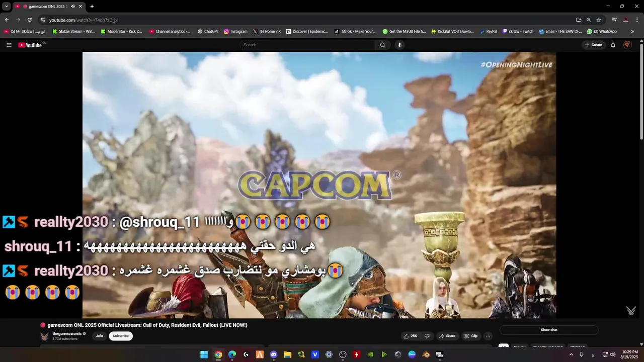The image size is (644, 362).
Task: Open Chrome three-dot menu
Action: point(636,20)
